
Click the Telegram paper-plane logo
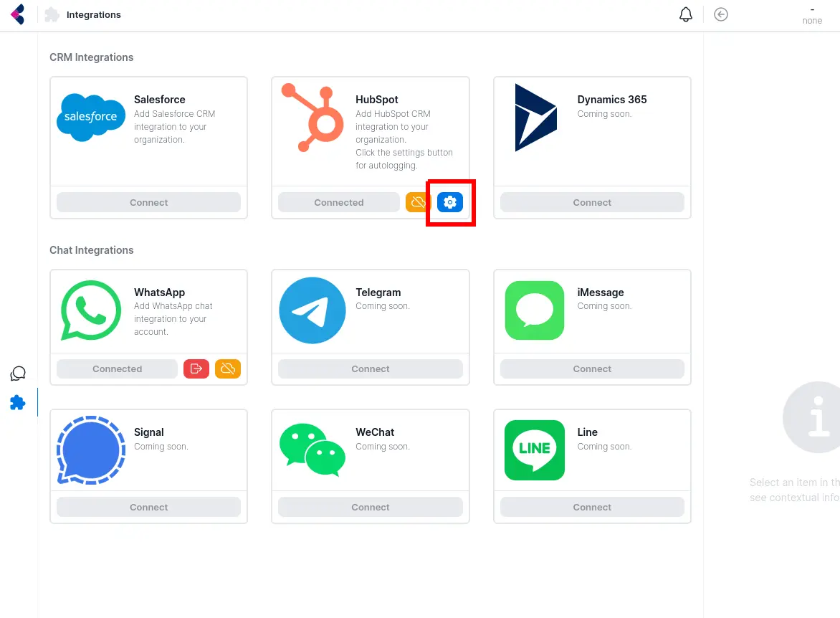pyautogui.click(x=312, y=310)
